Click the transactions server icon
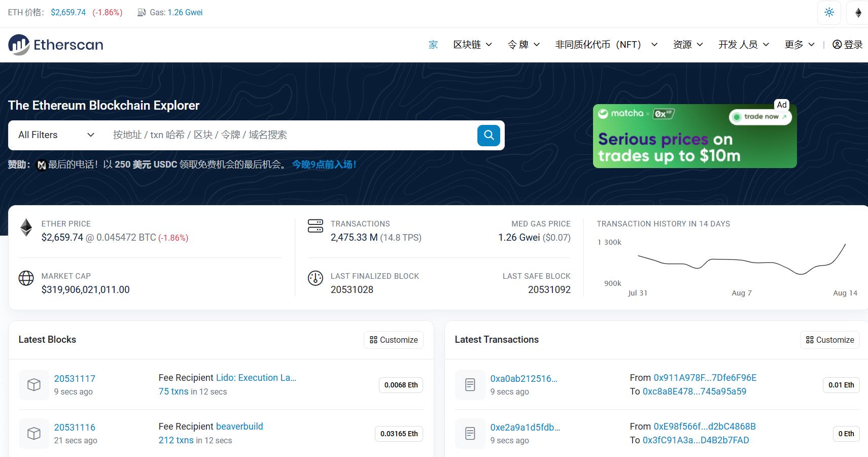Viewport: 868px width, 457px height. click(x=316, y=226)
